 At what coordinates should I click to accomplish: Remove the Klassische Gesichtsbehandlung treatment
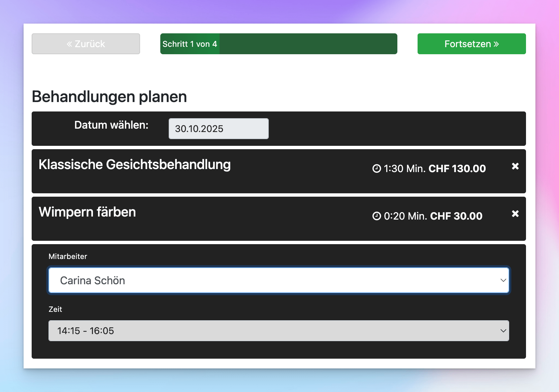tap(515, 166)
